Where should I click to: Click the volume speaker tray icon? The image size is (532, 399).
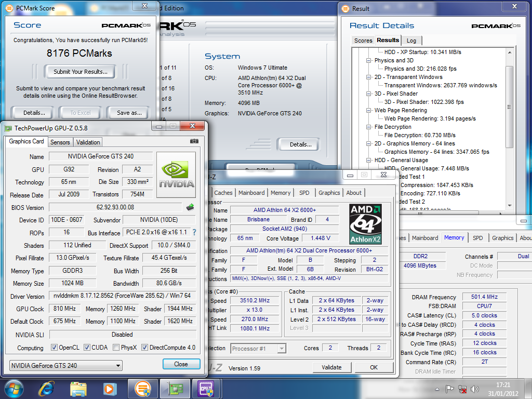click(475, 389)
